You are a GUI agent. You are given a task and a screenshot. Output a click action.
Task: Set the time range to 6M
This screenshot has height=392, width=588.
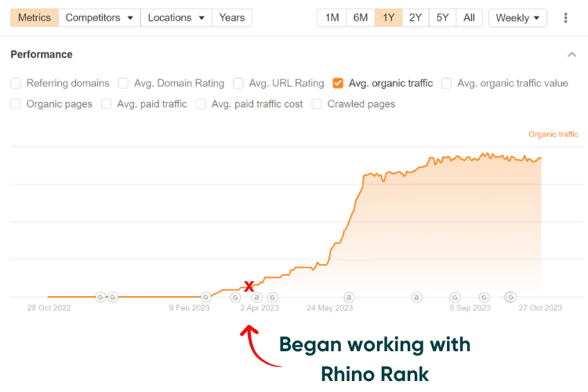361,17
